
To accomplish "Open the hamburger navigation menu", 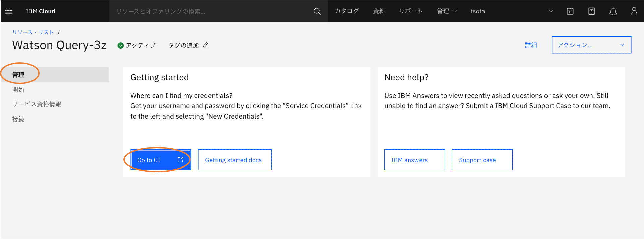I will tap(9, 11).
